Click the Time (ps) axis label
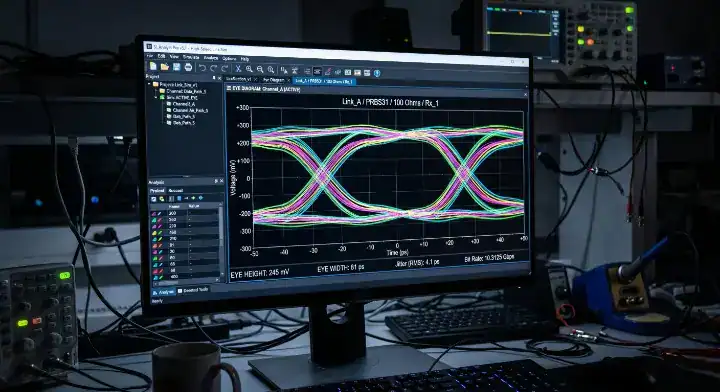This screenshot has width=720, height=392. click(397, 252)
